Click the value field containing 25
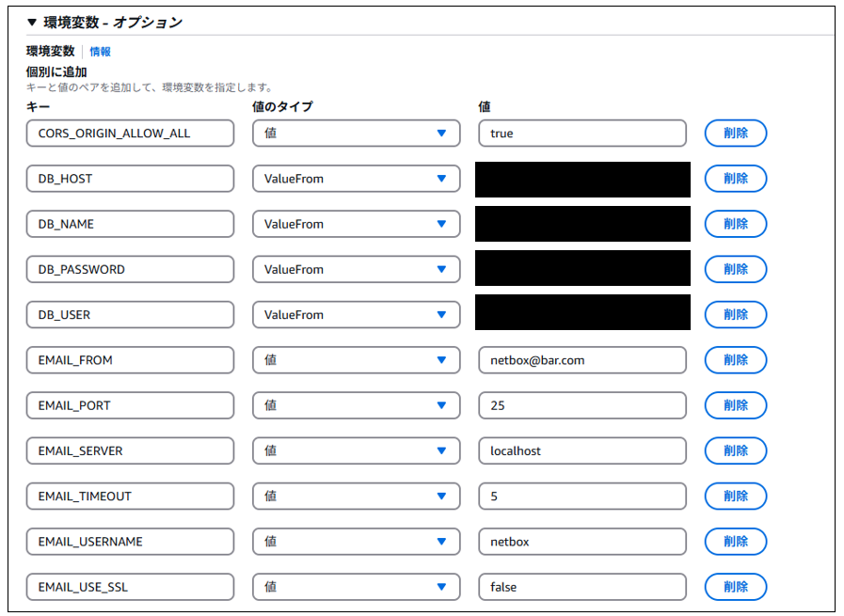Screen dimensions: 844x616 582,405
